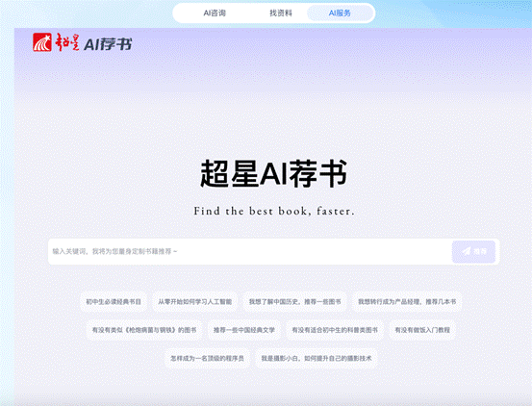The image size is (532, 406).
Task: Choose the 枪炮病菌与钢铁 similar books chip
Action: (144, 330)
